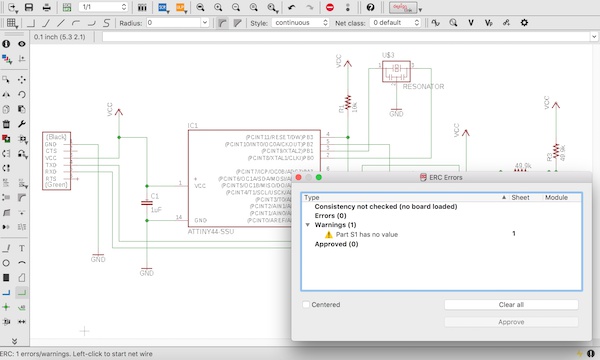The height and width of the screenshot is (360, 600).
Task: Open the grid settings icon menu
Action: (x=12, y=23)
